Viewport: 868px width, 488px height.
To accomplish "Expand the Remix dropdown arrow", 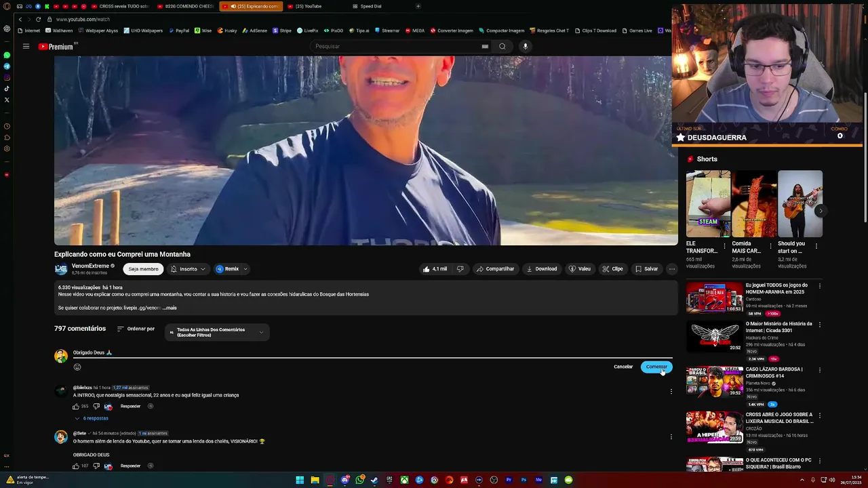I will [x=245, y=269].
